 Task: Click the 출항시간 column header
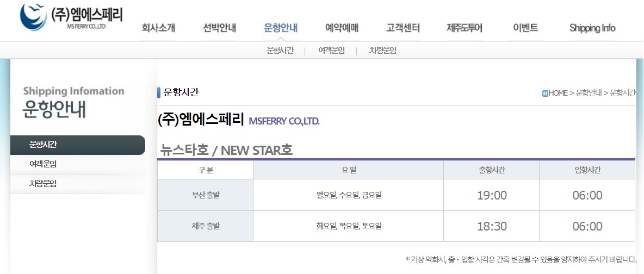(492, 171)
